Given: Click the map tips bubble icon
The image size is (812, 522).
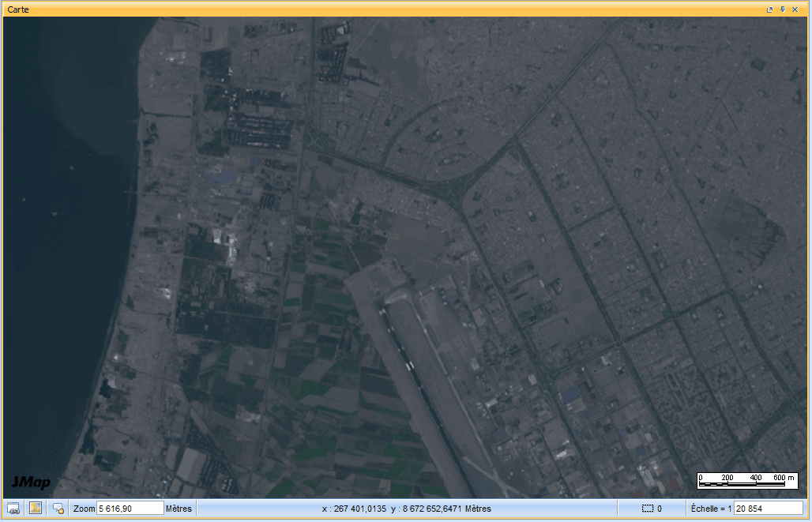Looking at the screenshot, I should click(x=58, y=509).
